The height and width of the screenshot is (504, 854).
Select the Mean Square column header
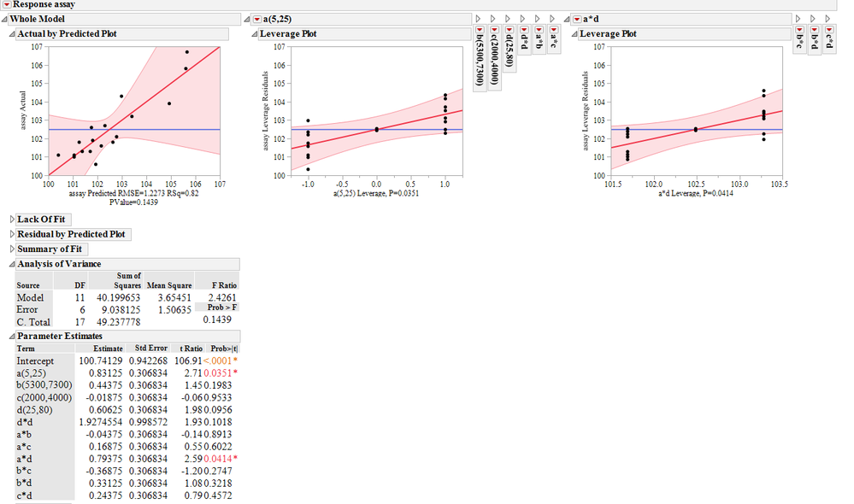(x=169, y=285)
